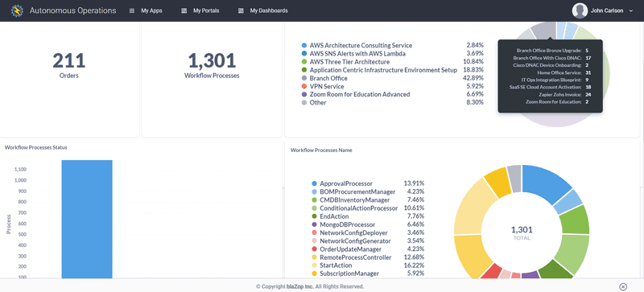Click John Carlson's avatar picture

tap(580, 11)
